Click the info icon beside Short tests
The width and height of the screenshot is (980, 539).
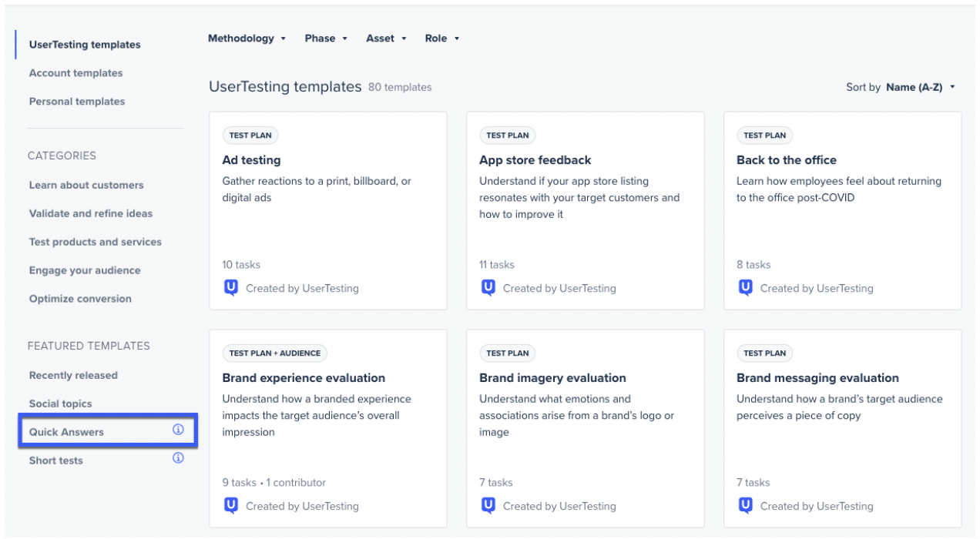[x=178, y=458]
